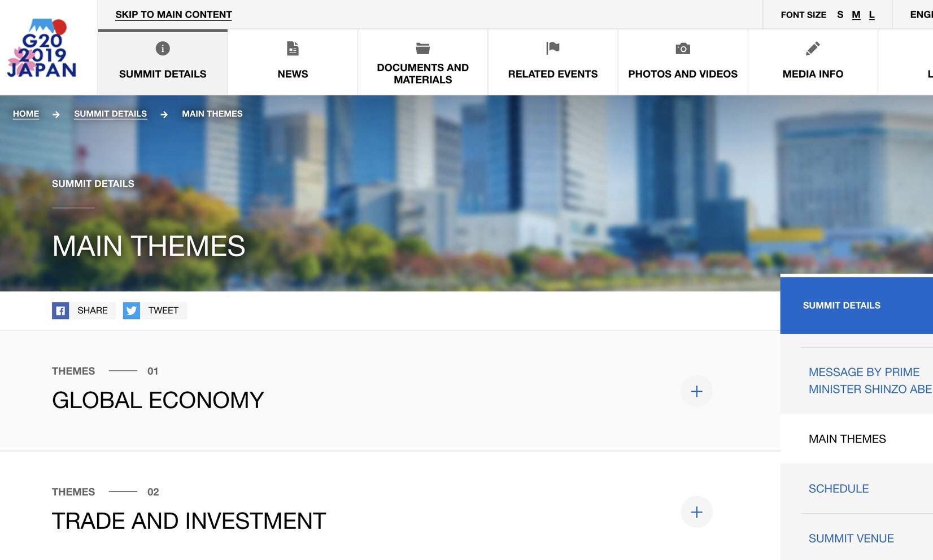Image resolution: width=933 pixels, height=560 pixels.
Task: Click the G20 2019 Japan logo
Action: click(x=42, y=48)
